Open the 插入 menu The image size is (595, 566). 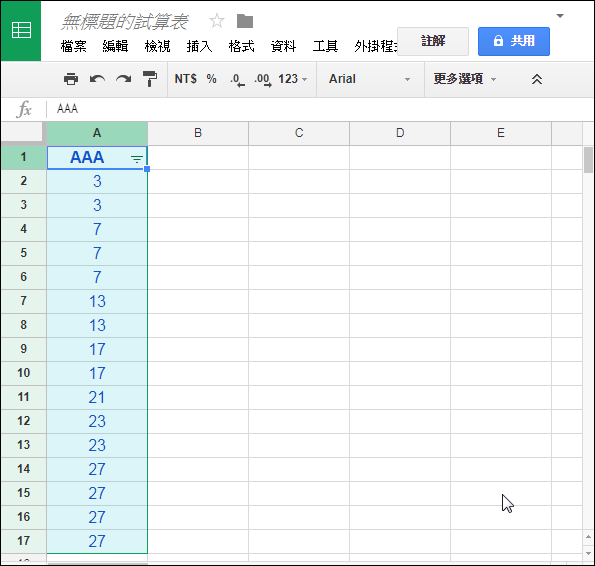click(199, 46)
